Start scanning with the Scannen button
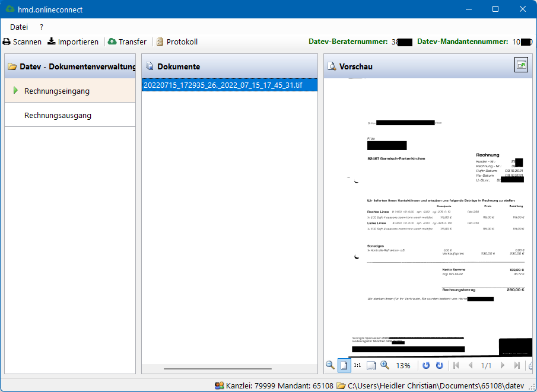 (x=22, y=42)
